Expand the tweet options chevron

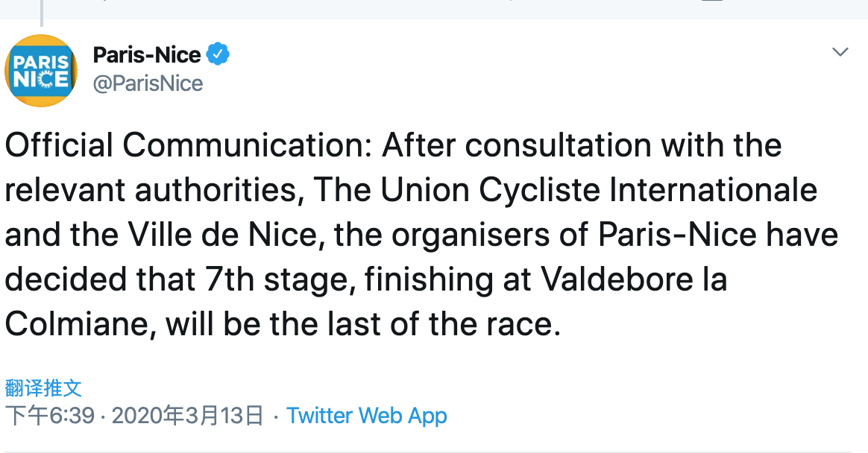840,52
